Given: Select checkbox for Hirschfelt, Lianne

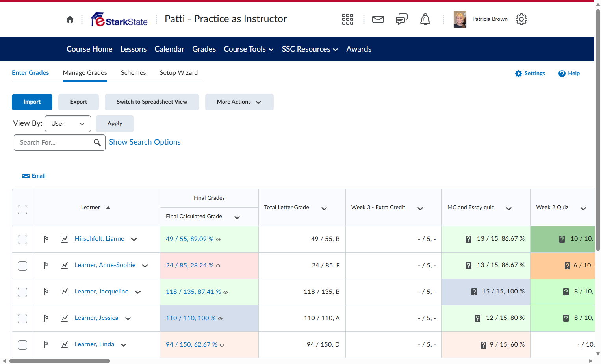Looking at the screenshot, I should coord(22,240).
